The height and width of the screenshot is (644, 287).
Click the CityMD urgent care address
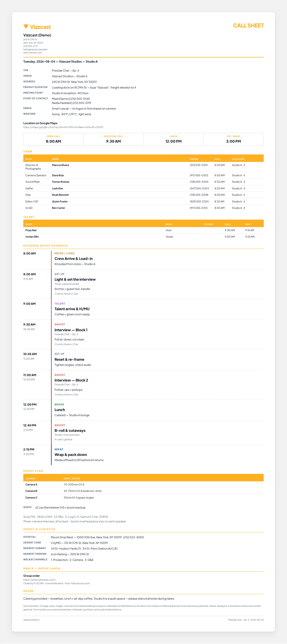tap(79, 543)
